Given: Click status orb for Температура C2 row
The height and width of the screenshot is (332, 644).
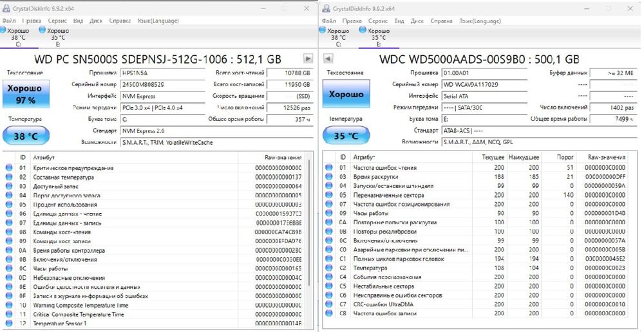Looking at the screenshot, I should tap(329, 268).
